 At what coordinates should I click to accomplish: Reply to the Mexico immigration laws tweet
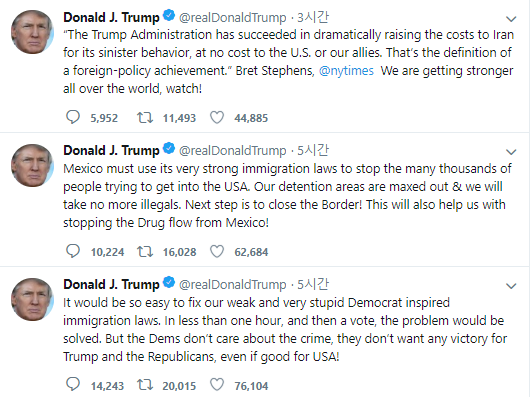73,251
